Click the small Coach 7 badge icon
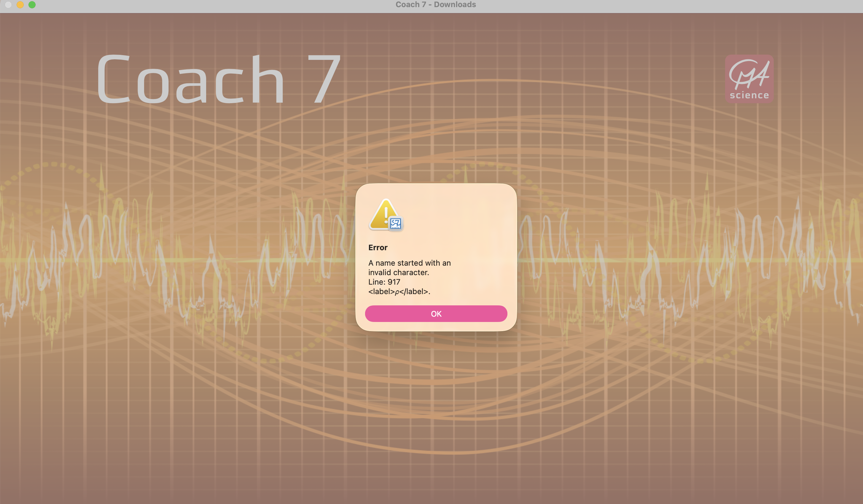863x504 pixels. 396,224
